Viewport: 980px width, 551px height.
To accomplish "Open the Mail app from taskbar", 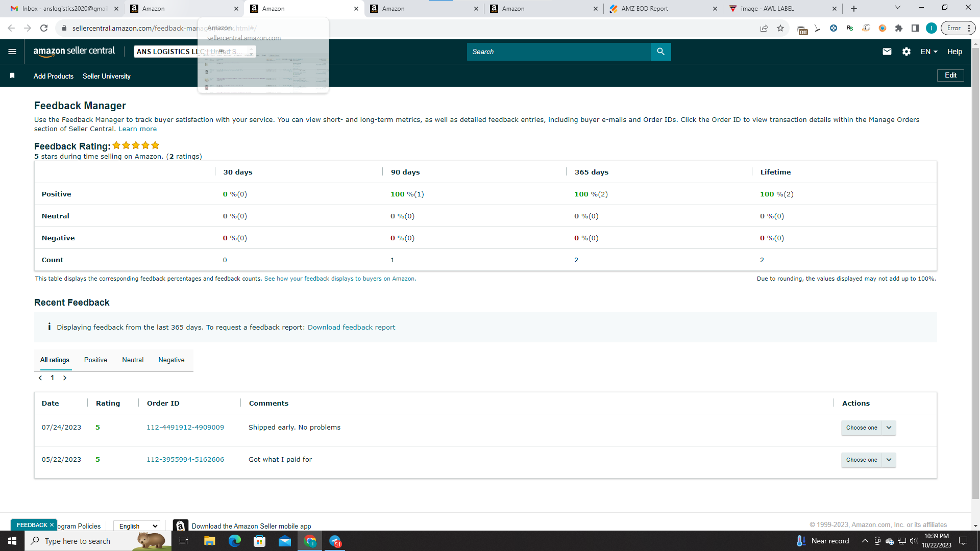I will [x=285, y=541].
